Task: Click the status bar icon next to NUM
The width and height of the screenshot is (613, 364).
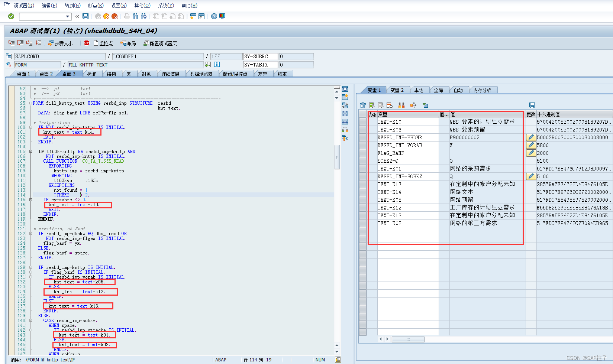Action: [x=338, y=360]
